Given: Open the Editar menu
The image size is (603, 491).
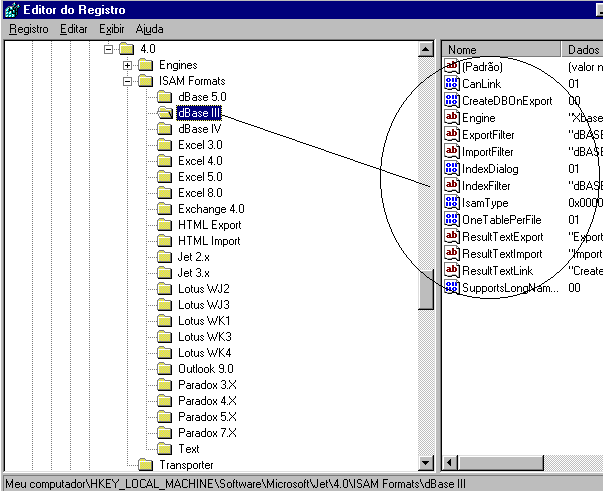Looking at the screenshot, I should coord(73,29).
